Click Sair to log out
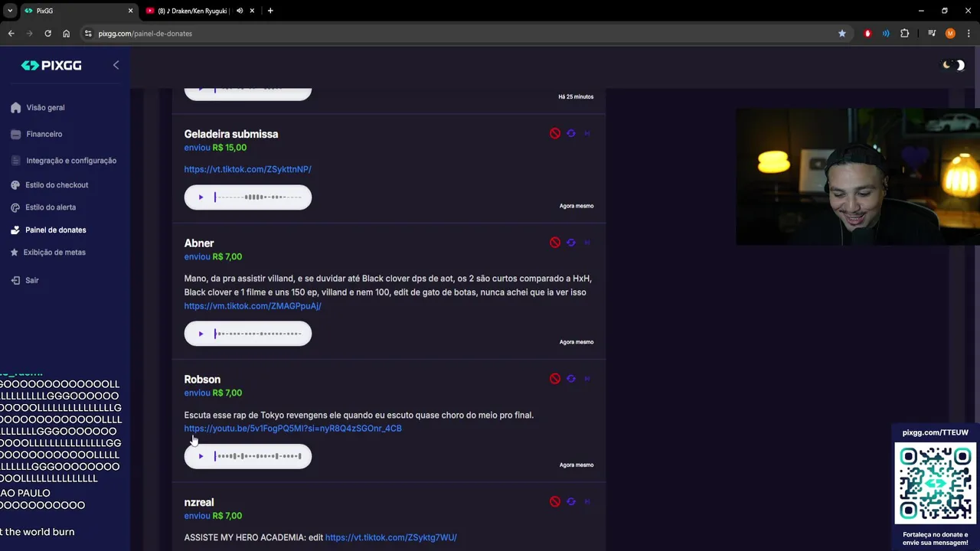 coord(31,280)
